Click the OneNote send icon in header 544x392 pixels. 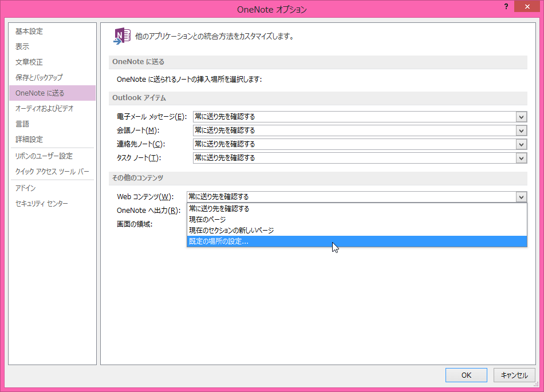tap(122, 36)
